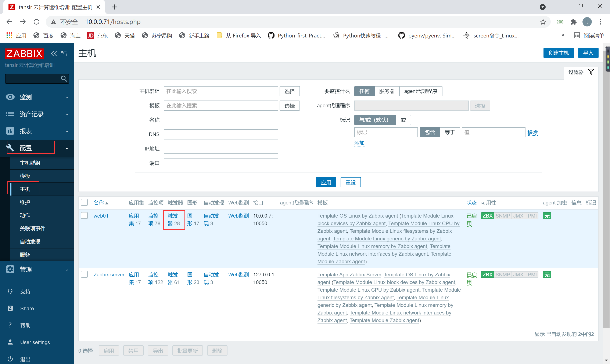Choose 或 tag evaluation

[403, 120]
